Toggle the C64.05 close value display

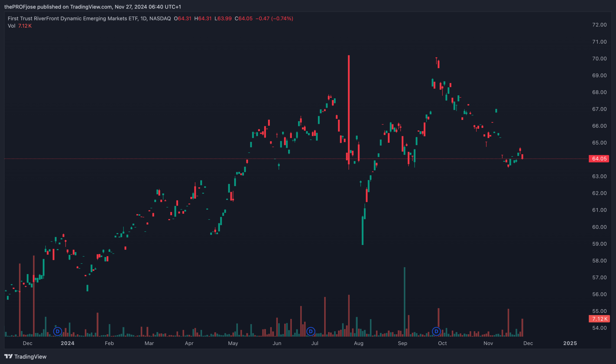point(244,18)
